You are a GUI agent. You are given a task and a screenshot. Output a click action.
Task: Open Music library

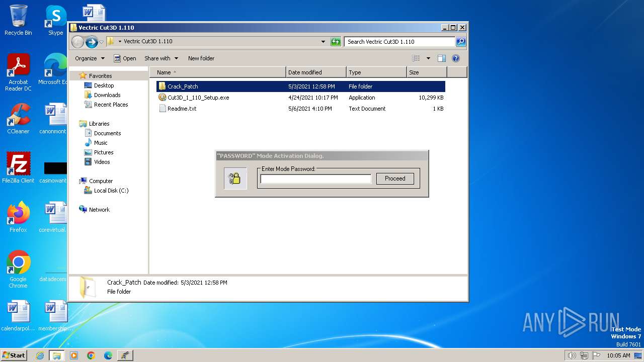pyautogui.click(x=101, y=143)
